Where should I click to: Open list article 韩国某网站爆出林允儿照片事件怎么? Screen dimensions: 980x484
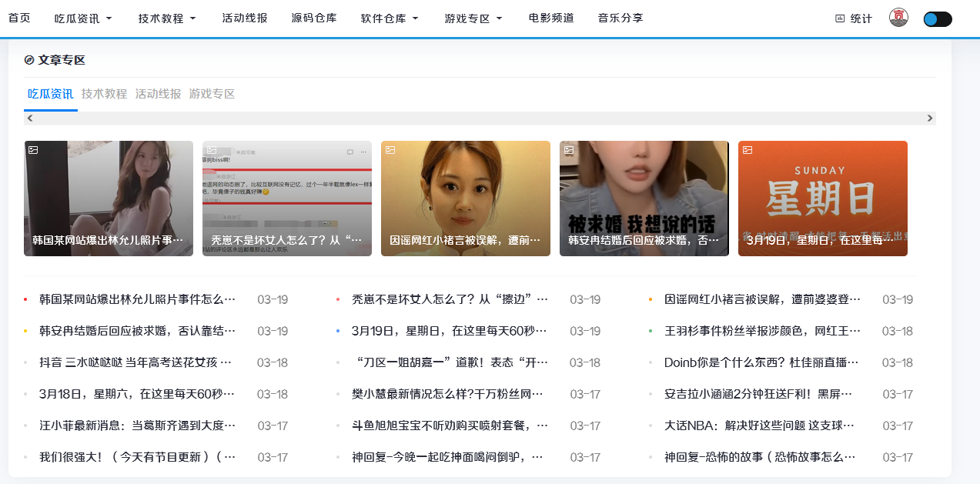137,299
